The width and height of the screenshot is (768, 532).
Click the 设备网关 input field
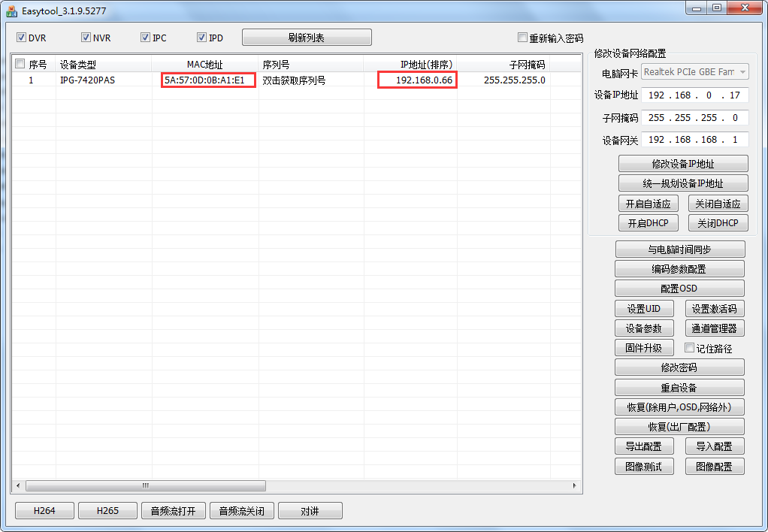tap(694, 140)
